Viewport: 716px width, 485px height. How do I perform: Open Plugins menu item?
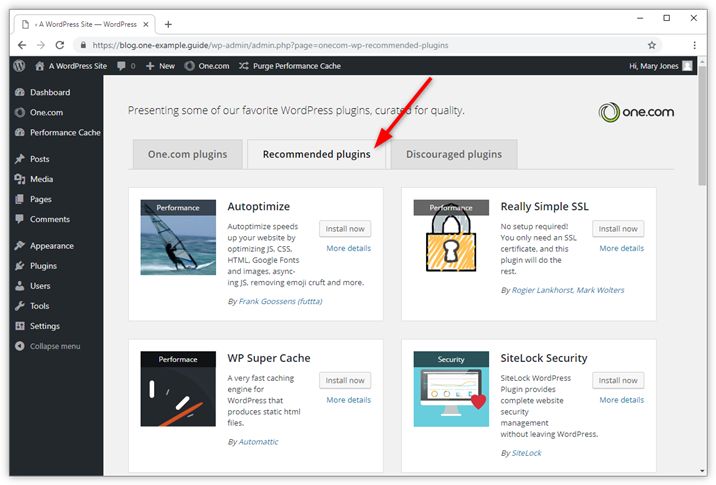(x=43, y=266)
